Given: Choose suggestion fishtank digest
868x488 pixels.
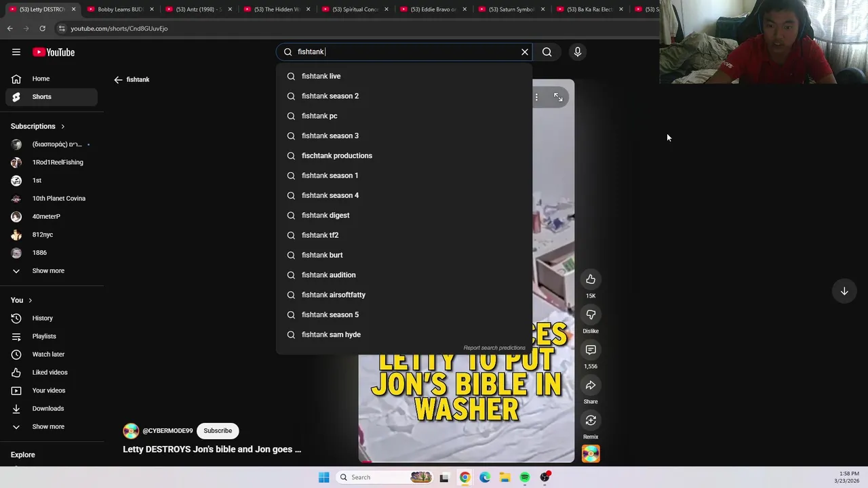Looking at the screenshot, I should pos(404,216).
